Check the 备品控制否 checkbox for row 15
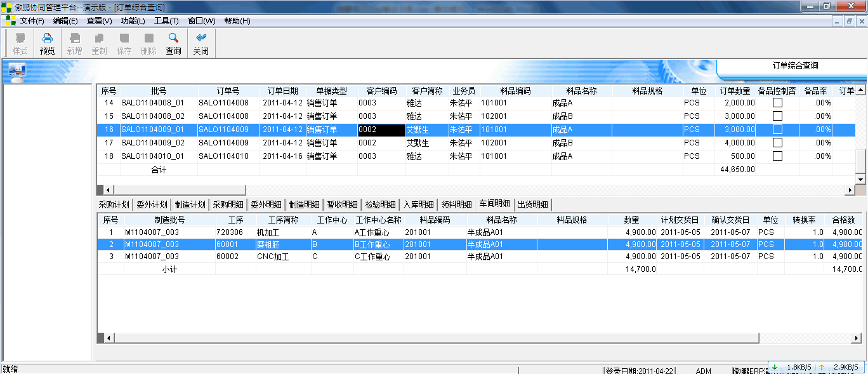 tap(776, 116)
